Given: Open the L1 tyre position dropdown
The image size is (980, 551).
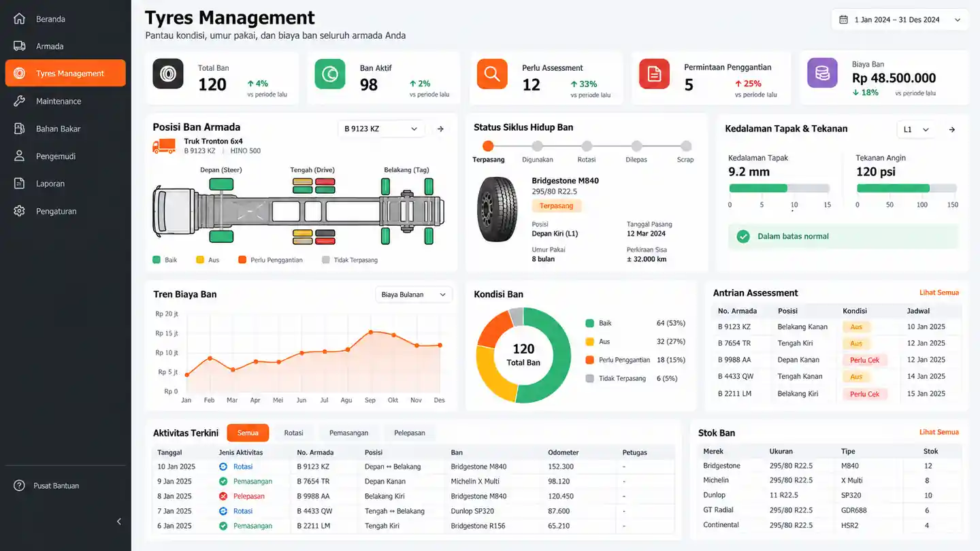Looking at the screenshot, I should click(x=917, y=129).
